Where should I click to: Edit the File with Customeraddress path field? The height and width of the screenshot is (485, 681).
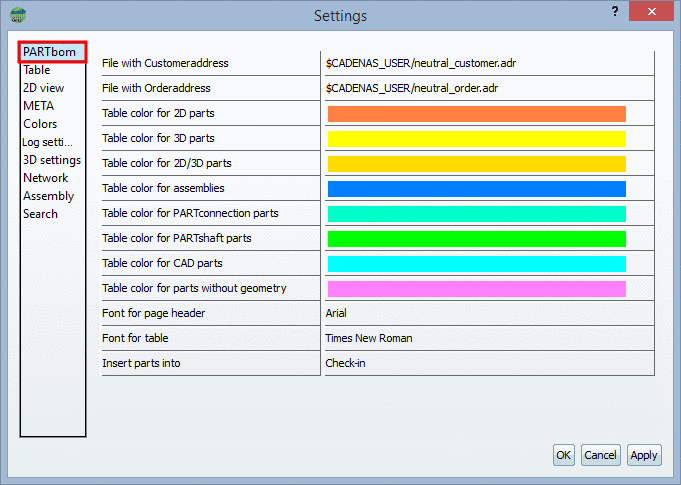click(x=488, y=63)
